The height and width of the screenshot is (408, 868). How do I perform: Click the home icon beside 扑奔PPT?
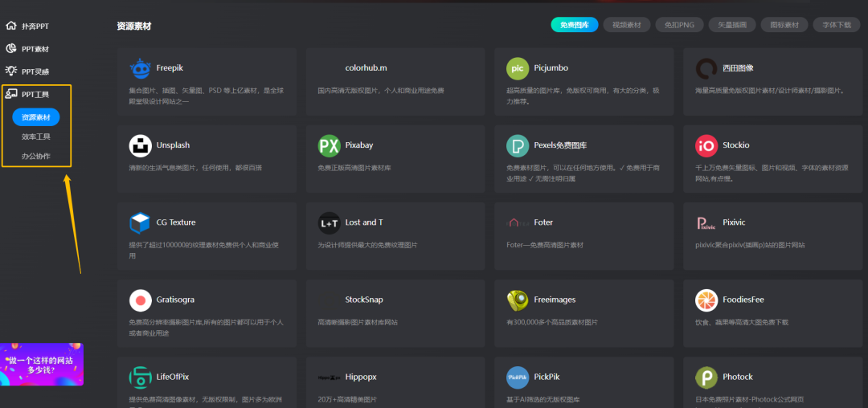point(10,26)
